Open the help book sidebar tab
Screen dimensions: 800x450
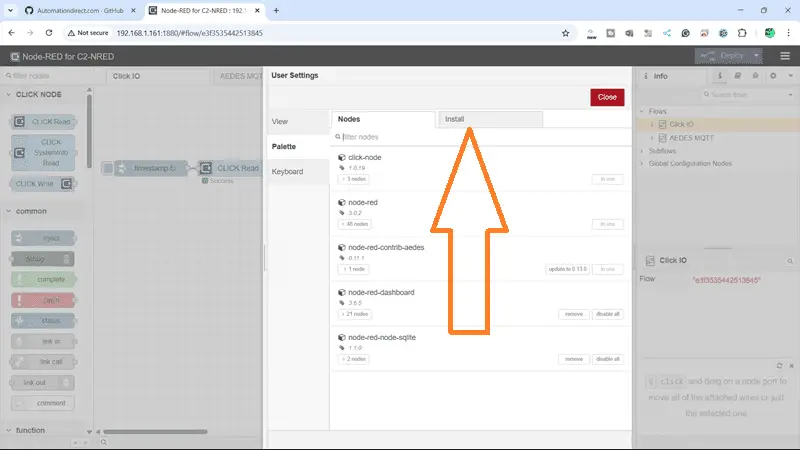pos(737,76)
